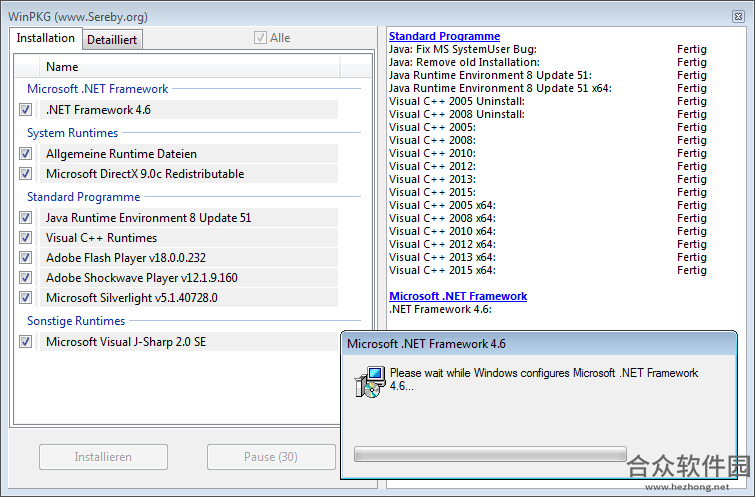The image size is (755, 497).
Task: Select the Sonstige Runtimes group header
Action: point(76,321)
